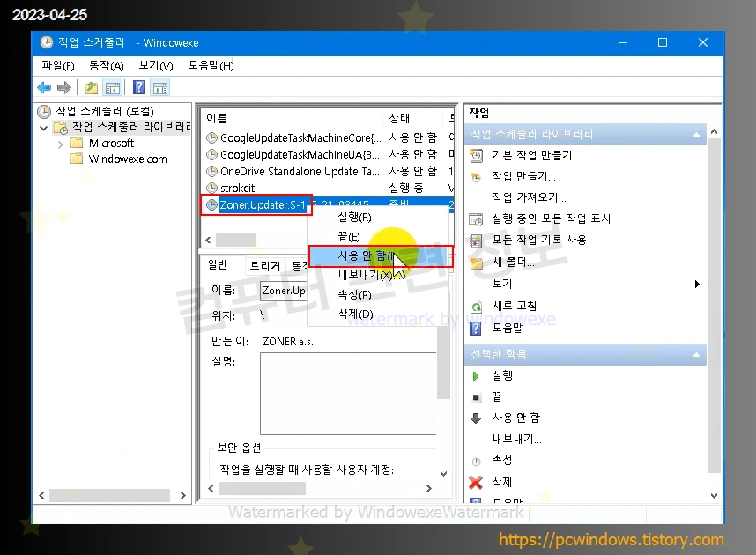Click 새 폴더... action link

coord(513,263)
